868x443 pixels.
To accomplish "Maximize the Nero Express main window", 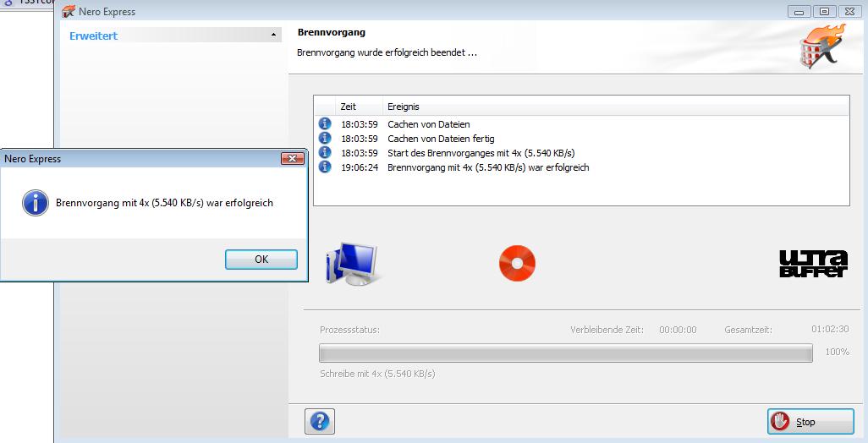I will [x=824, y=11].
